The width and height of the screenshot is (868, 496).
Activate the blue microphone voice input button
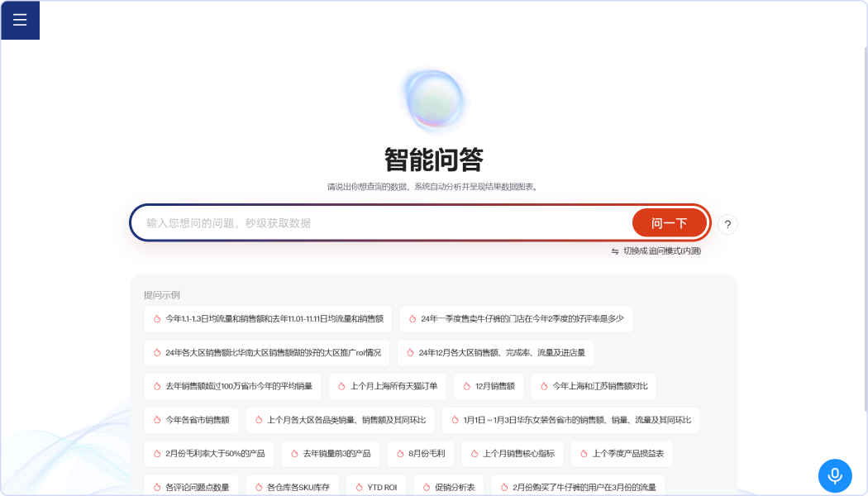(x=834, y=475)
